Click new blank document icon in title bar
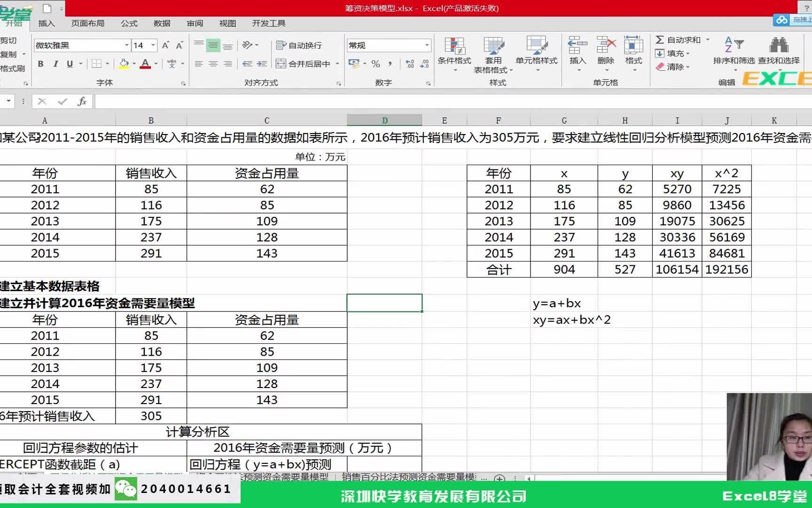Screen dimensions: 812x508 47,8
